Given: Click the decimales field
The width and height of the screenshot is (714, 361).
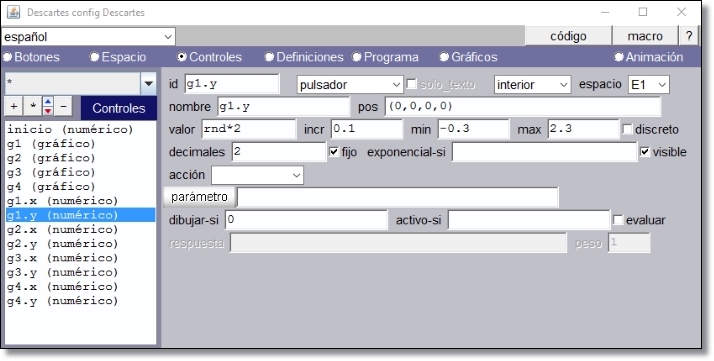Looking at the screenshot, I should click(279, 152).
